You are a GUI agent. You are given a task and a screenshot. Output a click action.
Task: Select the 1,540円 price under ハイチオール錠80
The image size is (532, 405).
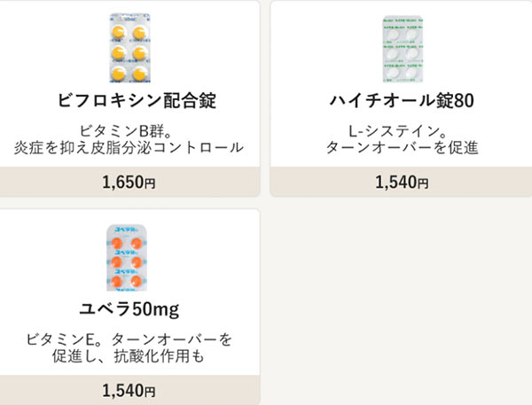pos(402,182)
